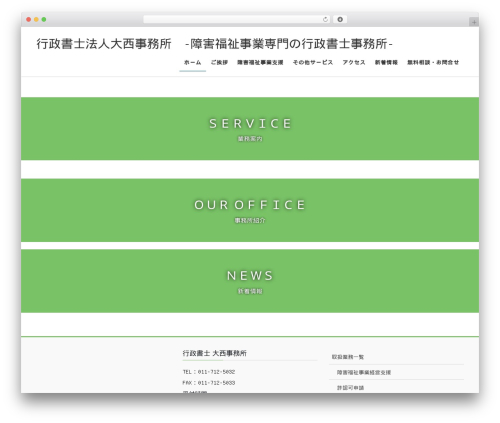
Task: Open the ホーム menu item
Action: 193,62
